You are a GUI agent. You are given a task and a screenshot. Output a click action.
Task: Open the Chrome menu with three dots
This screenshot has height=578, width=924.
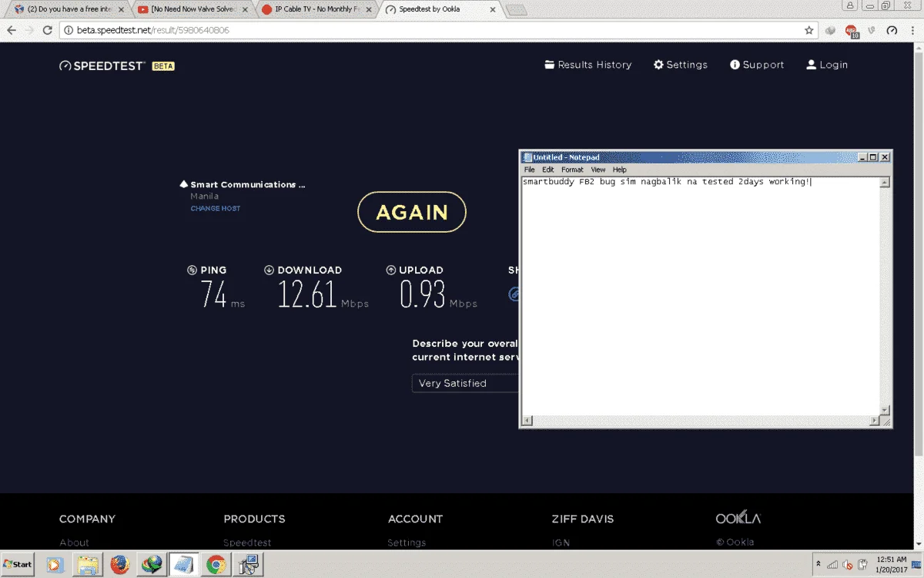pos(912,30)
